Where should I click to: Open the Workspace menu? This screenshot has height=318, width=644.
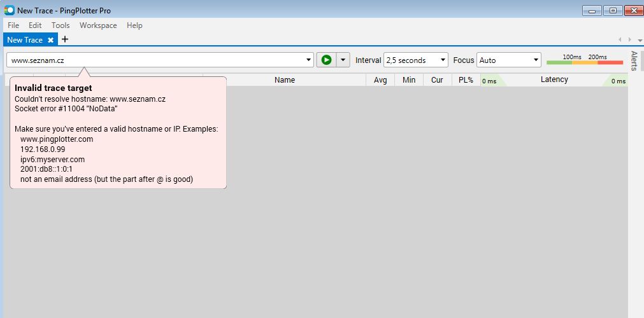click(98, 25)
